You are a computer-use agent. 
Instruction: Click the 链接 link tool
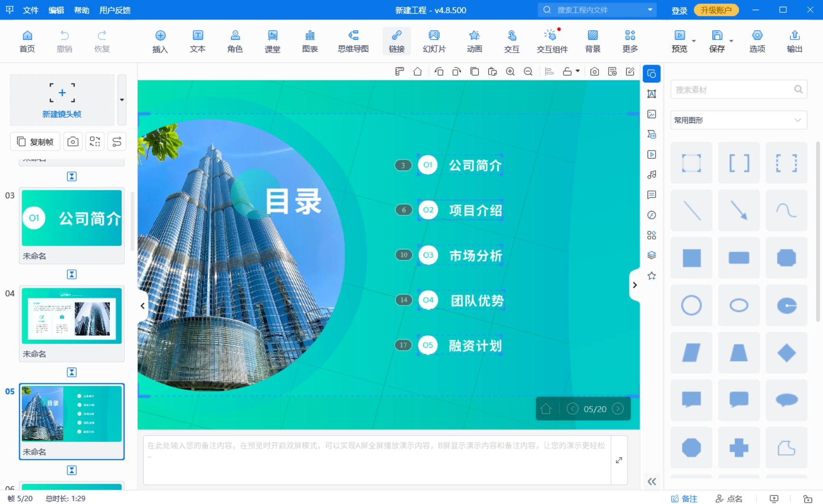397,41
